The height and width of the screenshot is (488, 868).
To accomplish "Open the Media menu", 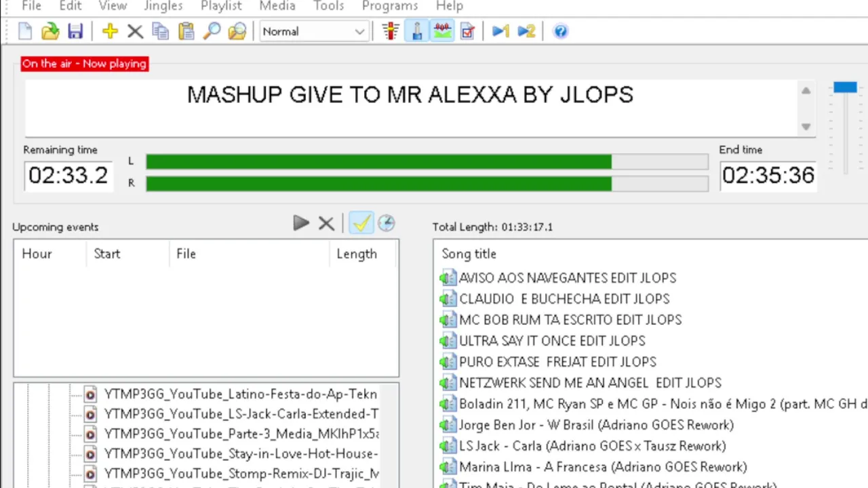I will (277, 6).
